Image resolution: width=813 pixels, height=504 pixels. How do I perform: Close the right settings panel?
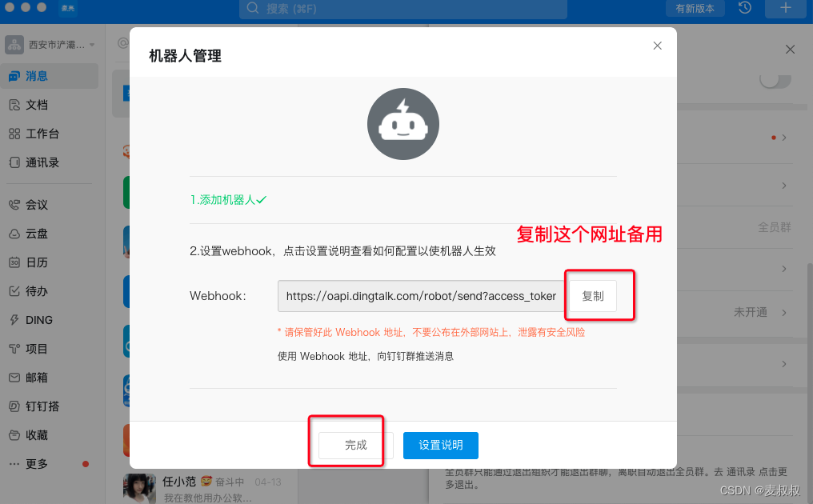790,50
